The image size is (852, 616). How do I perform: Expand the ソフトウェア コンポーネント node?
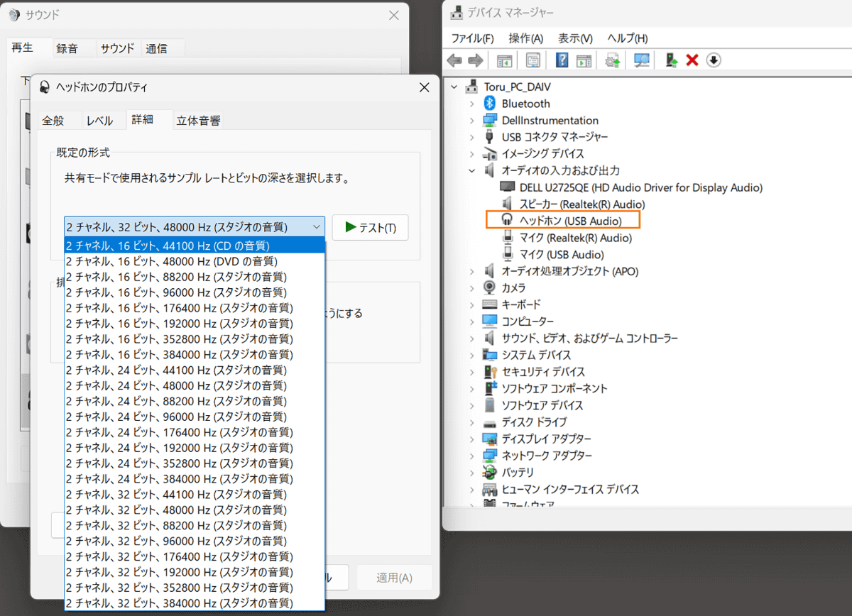click(471, 388)
